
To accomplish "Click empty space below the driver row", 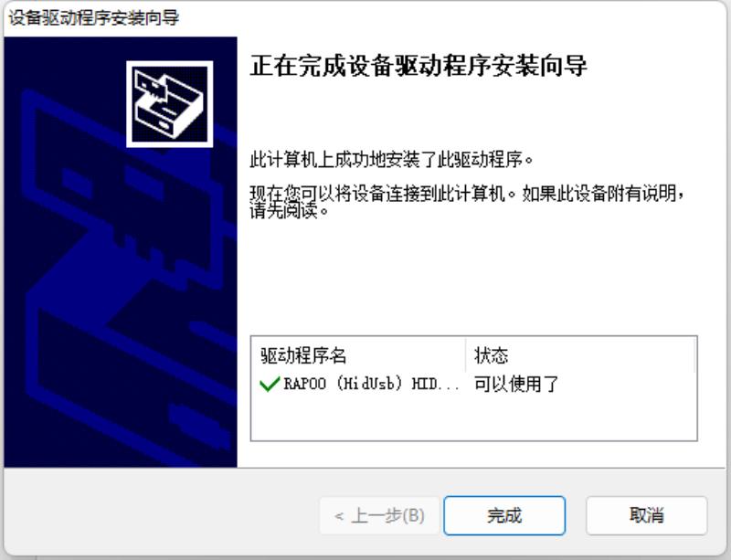I will (x=473, y=417).
